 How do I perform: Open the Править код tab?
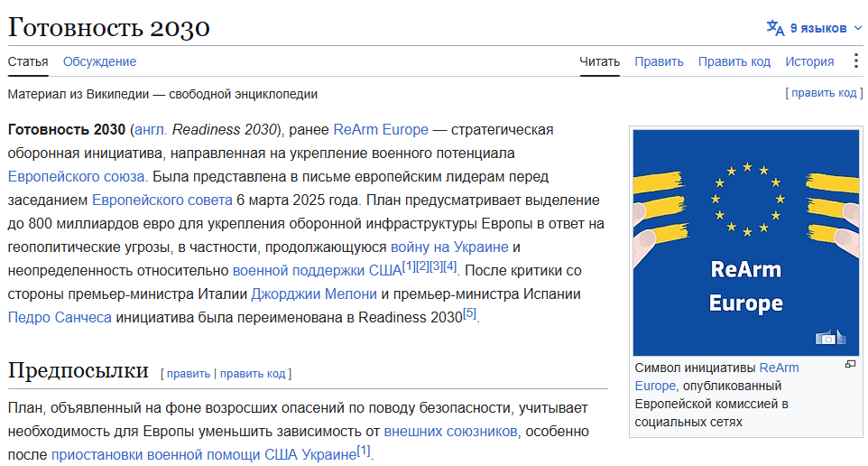pos(734,61)
